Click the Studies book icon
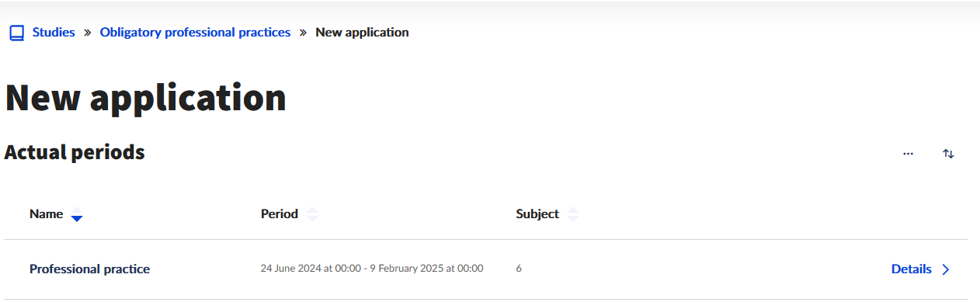Viewport: 980px width, 302px height. tap(16, 33)
